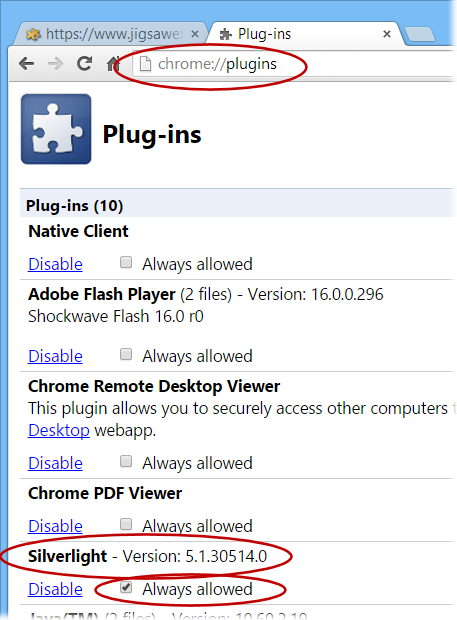This screenshot has height=620, width=457.
Task: Switch to the jigsaw website tab
Action: [x=111, y=34]
